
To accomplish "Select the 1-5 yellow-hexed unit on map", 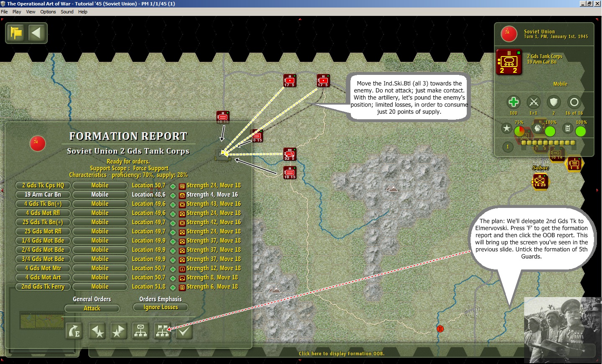I will tap(574, 164).
